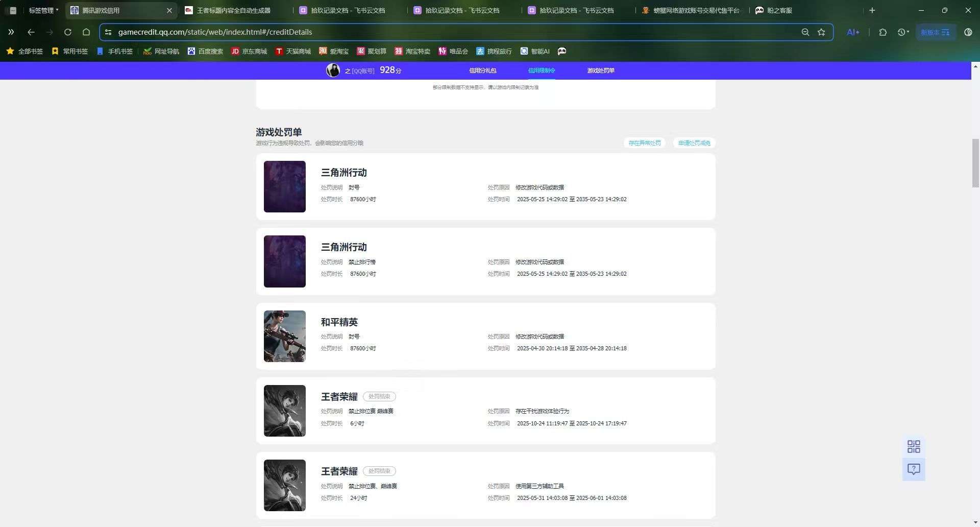This screenshot has width=980, height=527.
Task: Switch to the 游戏处罚单 section tab
Action: pos(601,70)
